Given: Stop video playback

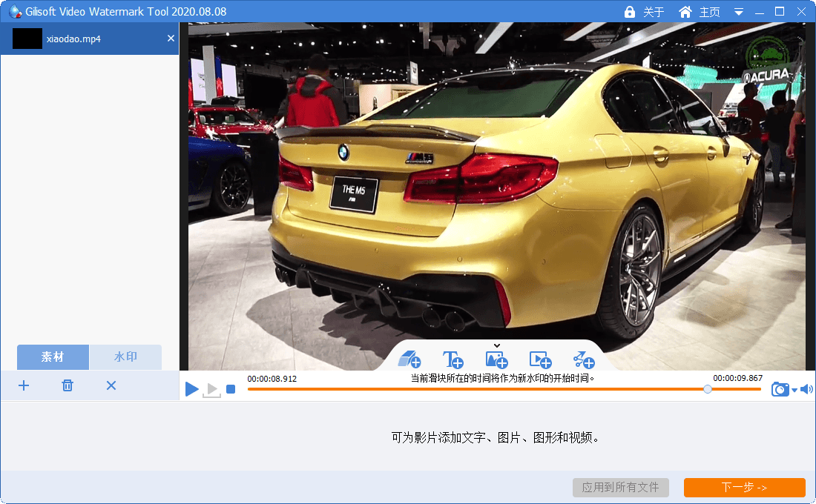Looking at the screenshot, I should [x=231, y=389].
